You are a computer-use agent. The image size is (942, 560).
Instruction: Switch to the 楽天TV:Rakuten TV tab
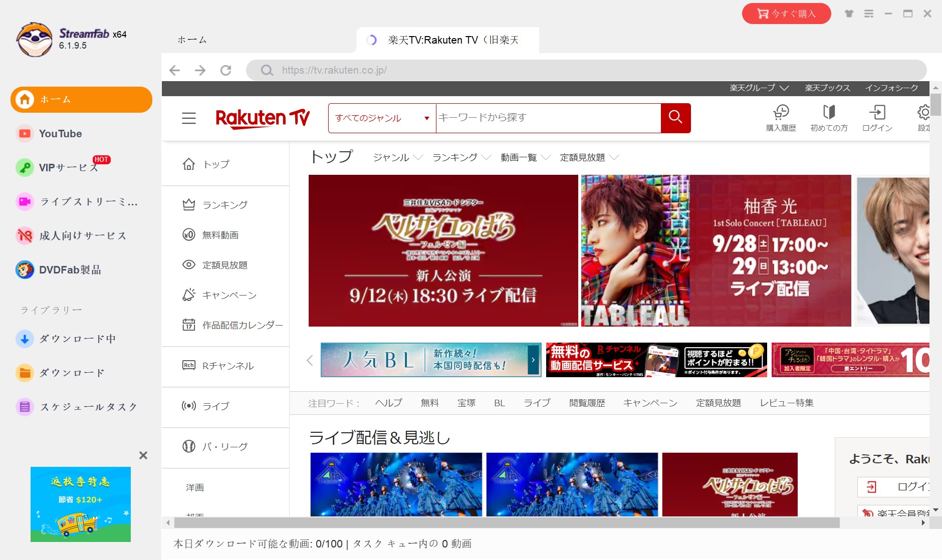[x=448, y=40]
